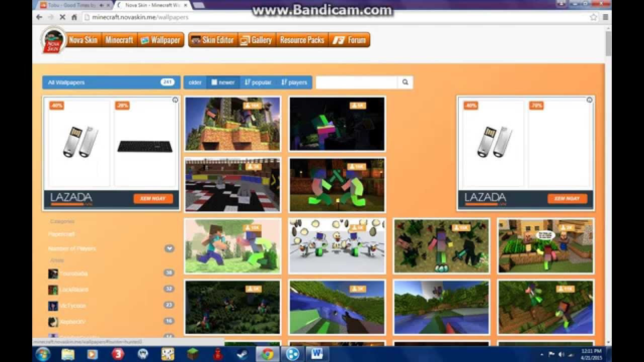The width and height of the screenshot is (644, 362).
Task: Open the Nova Skin menu button
Action: pos(84,40)
